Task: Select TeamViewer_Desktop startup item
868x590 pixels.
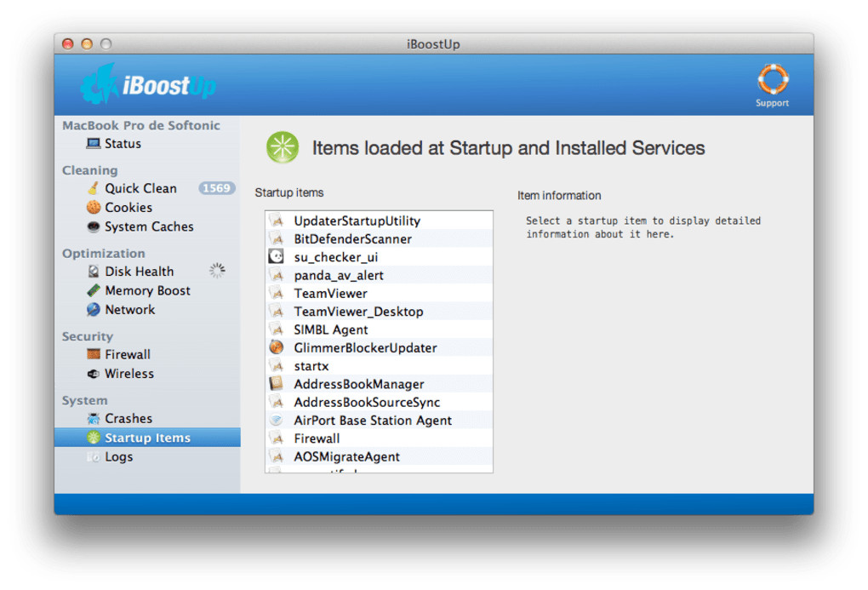Action: (x=380, y=312)
